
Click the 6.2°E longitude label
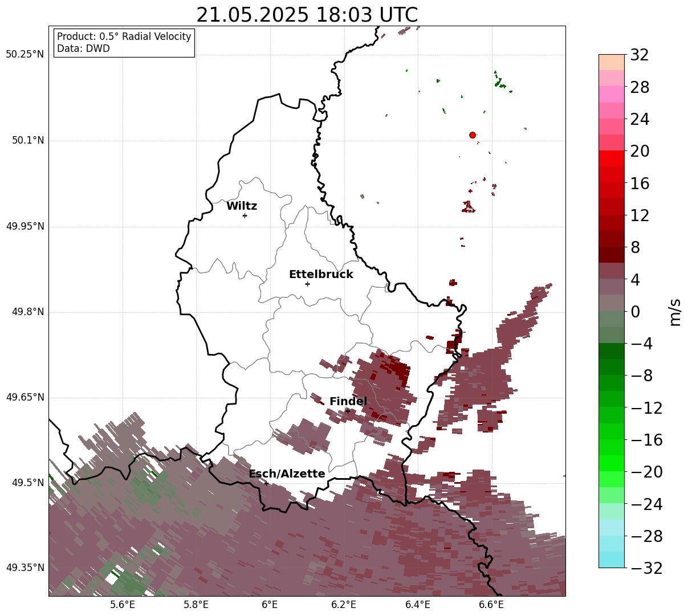(x=344, y=605)
